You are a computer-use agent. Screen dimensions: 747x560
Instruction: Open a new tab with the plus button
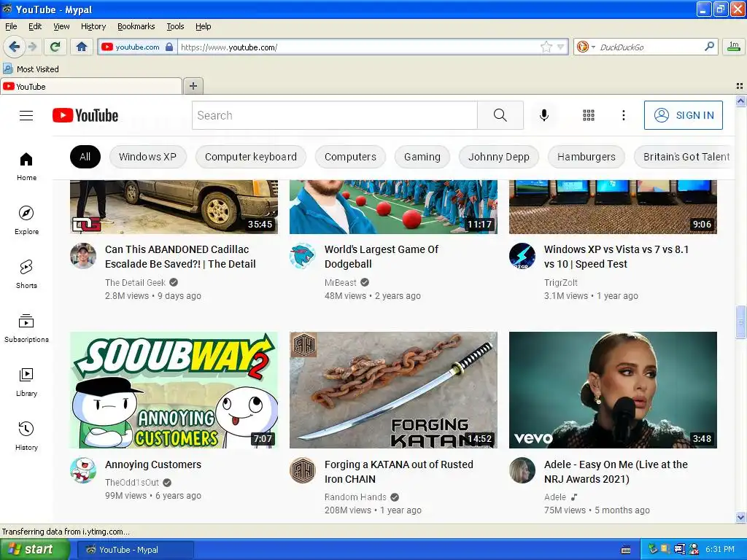point(193,86)
